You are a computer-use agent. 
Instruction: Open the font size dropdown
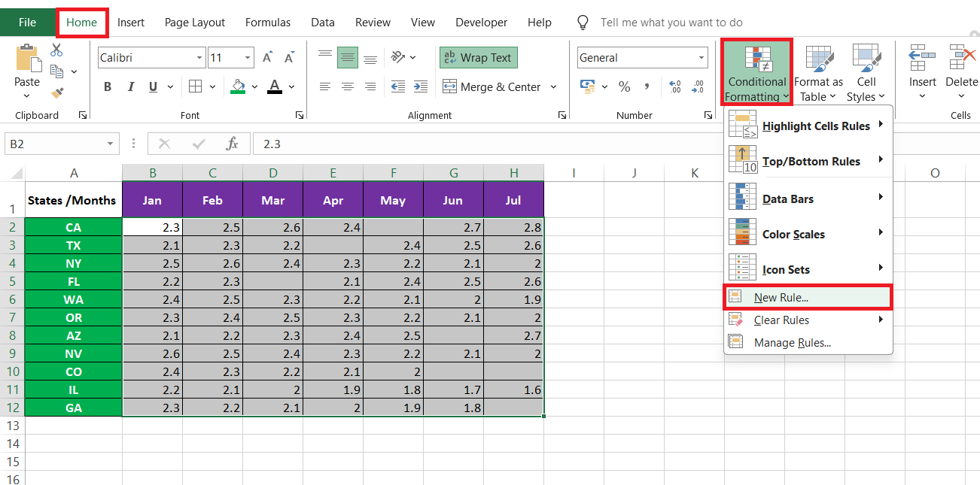tap(248, 58)
